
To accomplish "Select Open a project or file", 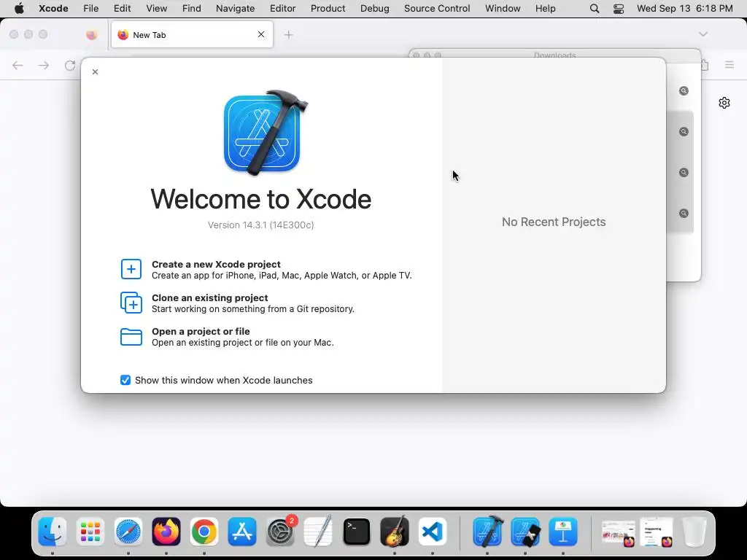I will [227, 337].
